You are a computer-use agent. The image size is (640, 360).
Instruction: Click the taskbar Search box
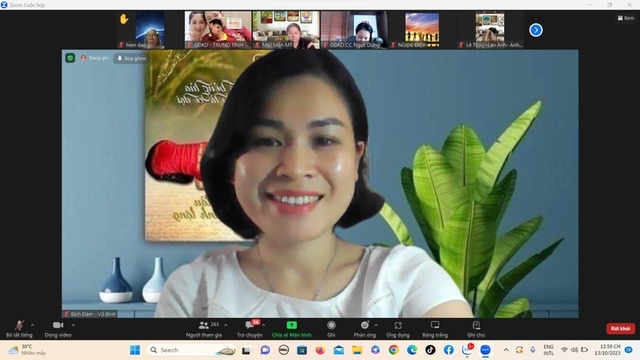pyautogui.click(x=191, y=350)
